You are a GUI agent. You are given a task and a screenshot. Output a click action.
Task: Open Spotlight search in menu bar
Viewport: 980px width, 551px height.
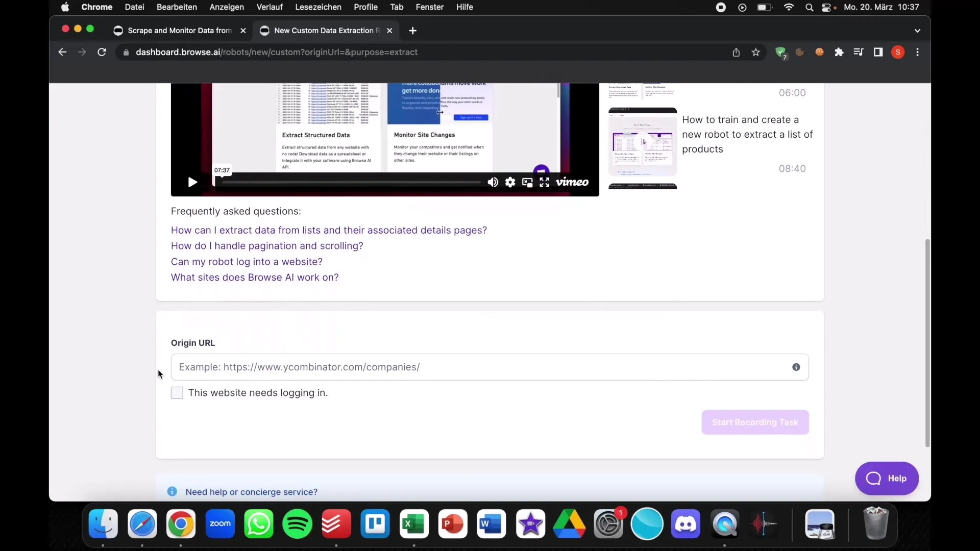pos(809,7)
